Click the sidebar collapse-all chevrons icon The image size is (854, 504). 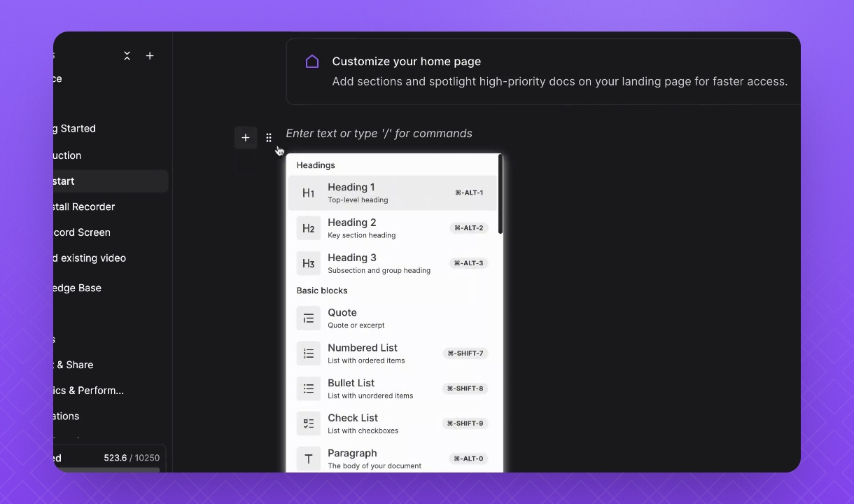click(127, 56)
